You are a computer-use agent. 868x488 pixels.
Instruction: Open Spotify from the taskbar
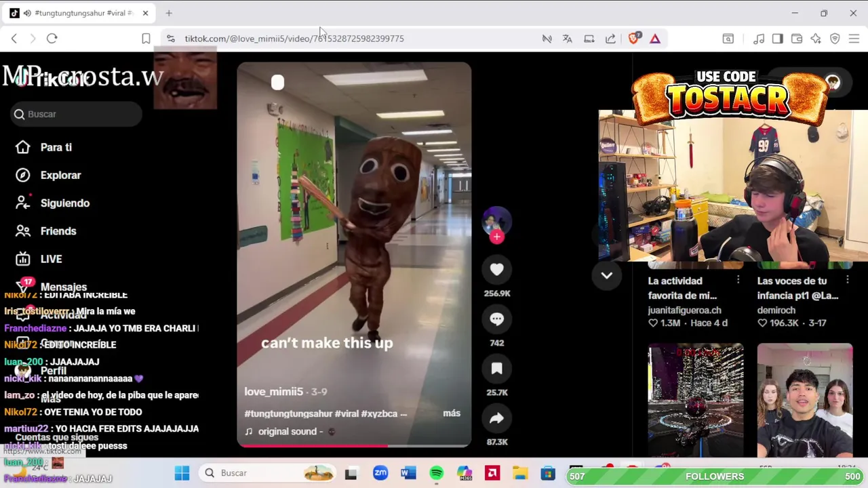click(x=436, y=473)
